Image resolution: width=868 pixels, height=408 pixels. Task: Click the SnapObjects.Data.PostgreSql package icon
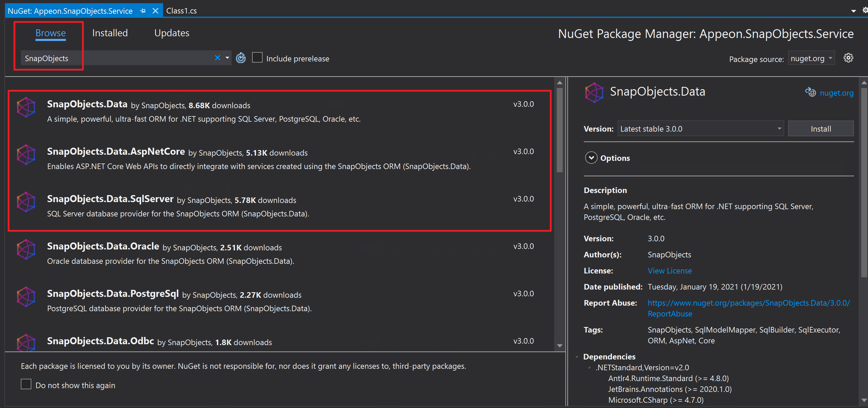point(26,297)
